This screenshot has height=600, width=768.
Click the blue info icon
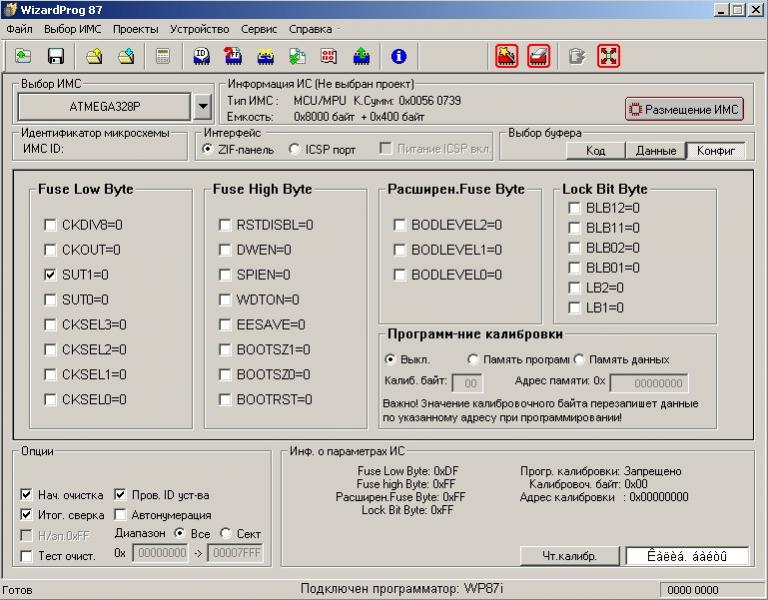(x=398, y=57)
